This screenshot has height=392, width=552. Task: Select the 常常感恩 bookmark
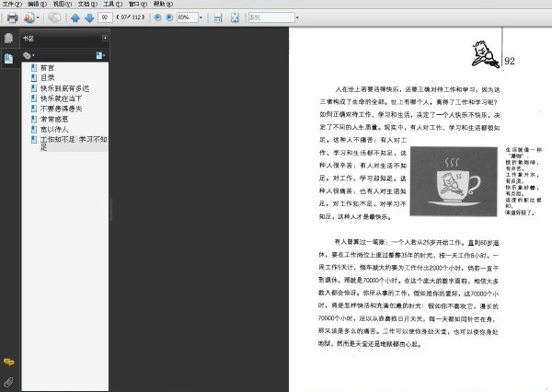click(x=54, y=119)
